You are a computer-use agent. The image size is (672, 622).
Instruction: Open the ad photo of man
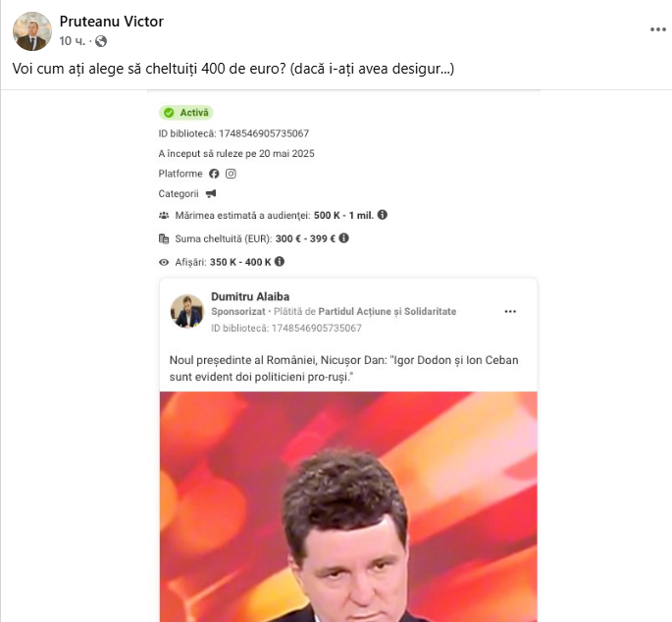(x=348, y=506)
